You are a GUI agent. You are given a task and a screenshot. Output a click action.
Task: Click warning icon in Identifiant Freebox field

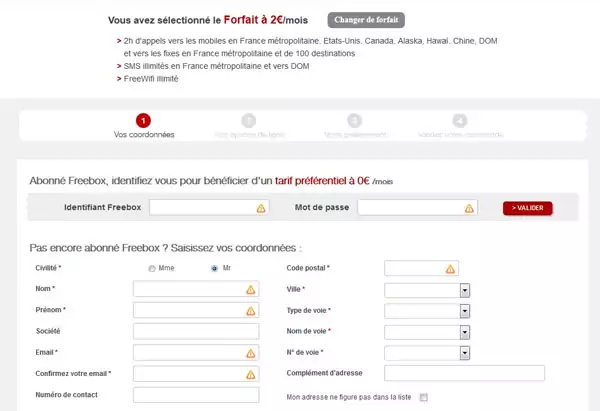pos(261,208)
